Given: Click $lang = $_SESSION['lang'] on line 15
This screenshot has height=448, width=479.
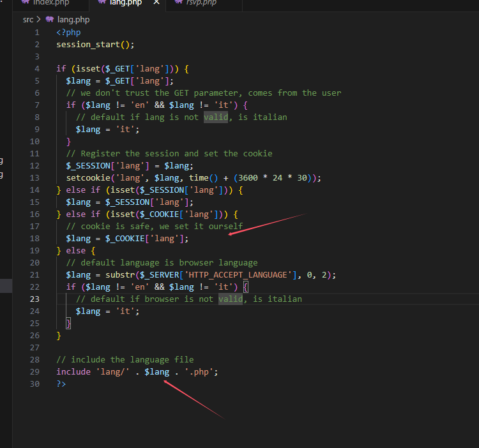Looking at the screenshot, I should click(x=130, y=202).
